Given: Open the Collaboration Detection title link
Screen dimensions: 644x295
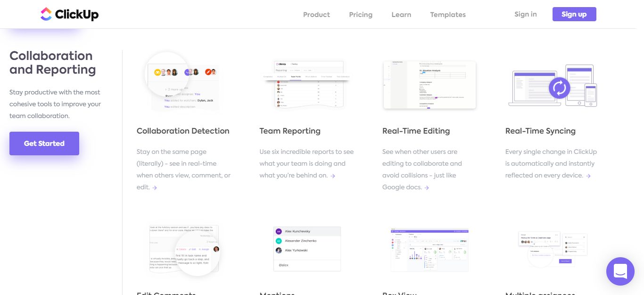Looking at the screenshot, I should click(183, 131).
